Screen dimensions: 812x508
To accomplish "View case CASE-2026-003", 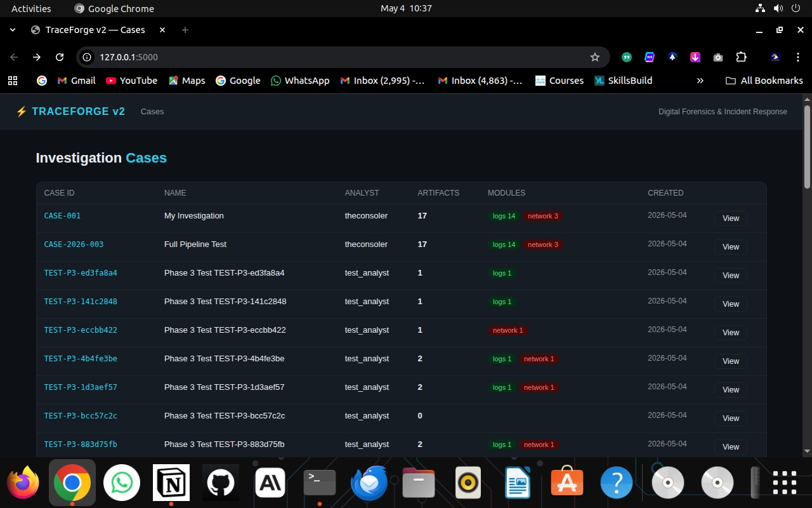I will (731, 247).
